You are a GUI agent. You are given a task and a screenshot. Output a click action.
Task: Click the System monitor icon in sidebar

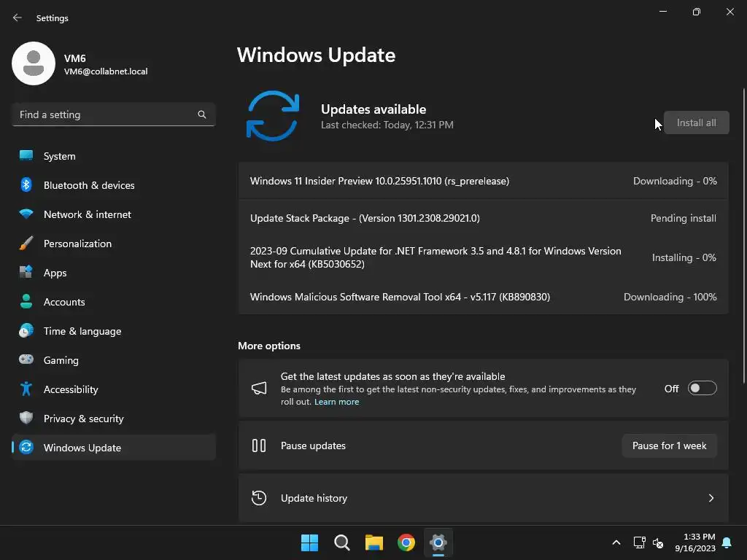(26, 156)
